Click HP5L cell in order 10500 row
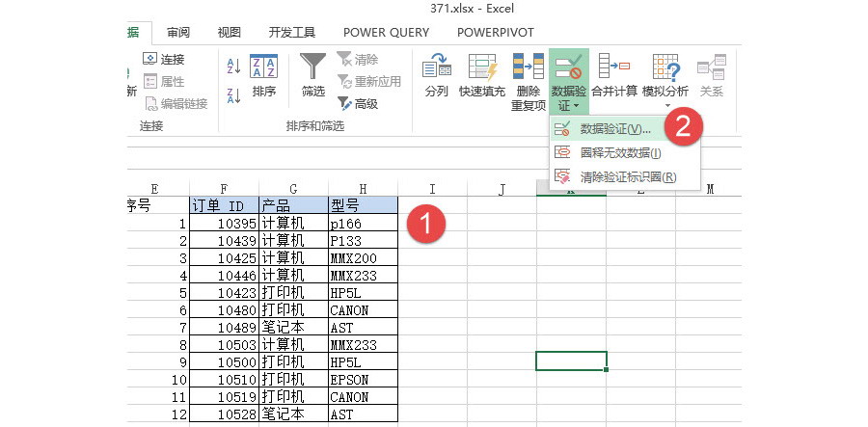868x427 pixels. 363,361
